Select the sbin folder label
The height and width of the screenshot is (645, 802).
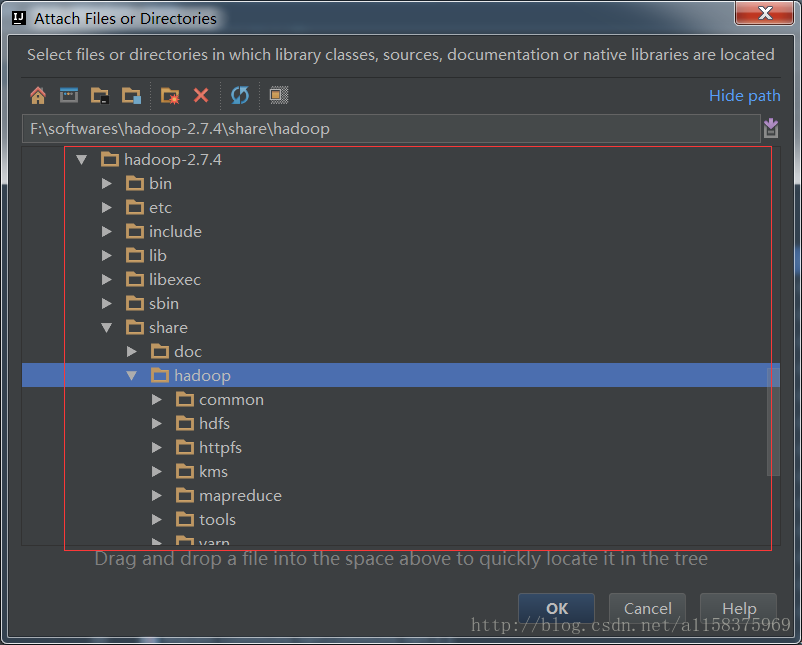[164, 304]
